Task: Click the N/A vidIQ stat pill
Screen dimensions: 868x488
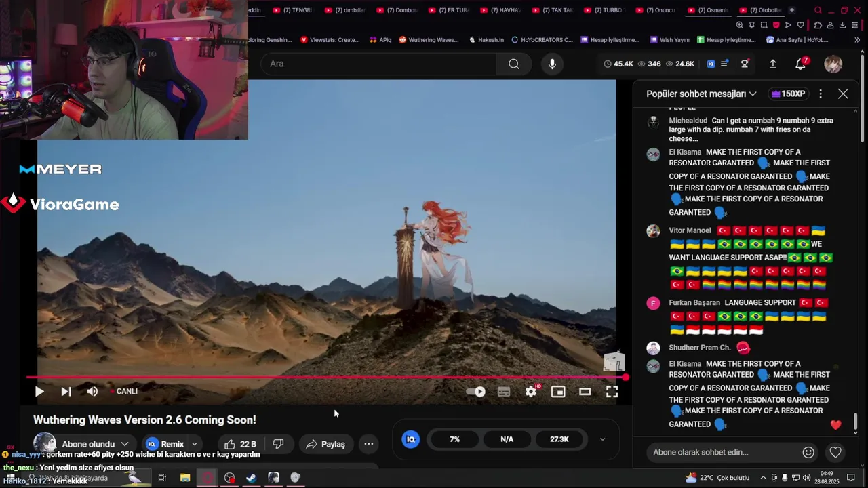Action: coord(507,439)
